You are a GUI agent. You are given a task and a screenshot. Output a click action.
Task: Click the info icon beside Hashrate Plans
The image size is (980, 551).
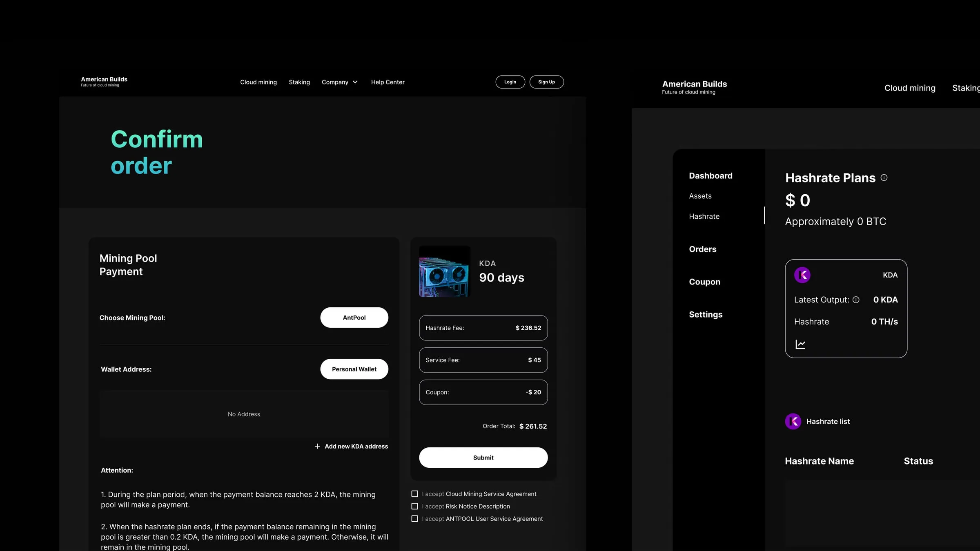coord(884,178)
